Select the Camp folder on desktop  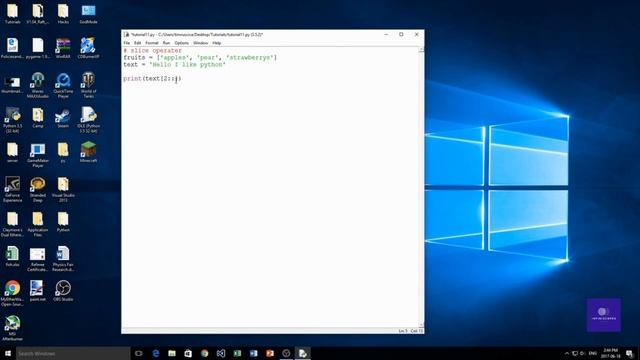[38, 118]
